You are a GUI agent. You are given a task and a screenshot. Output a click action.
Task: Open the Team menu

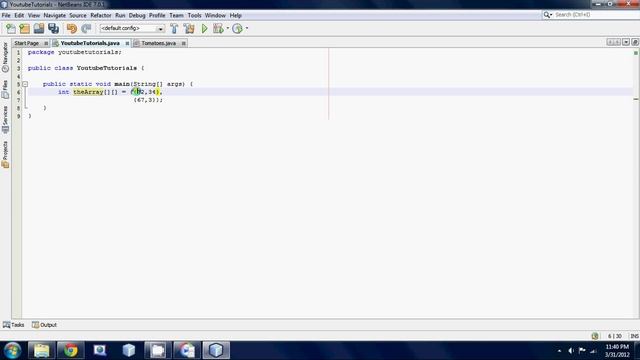click(x=176, y=16)
